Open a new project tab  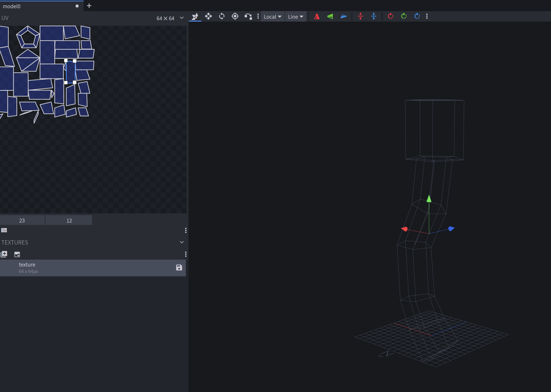(x=89, y=6)
